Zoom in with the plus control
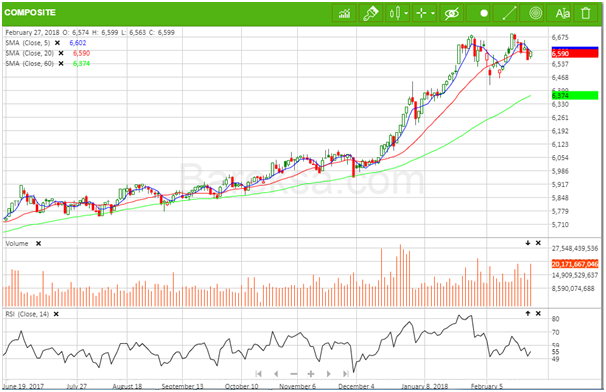This screenshot has width=606, height=392. pyautogui.click(x=311, y=374)
